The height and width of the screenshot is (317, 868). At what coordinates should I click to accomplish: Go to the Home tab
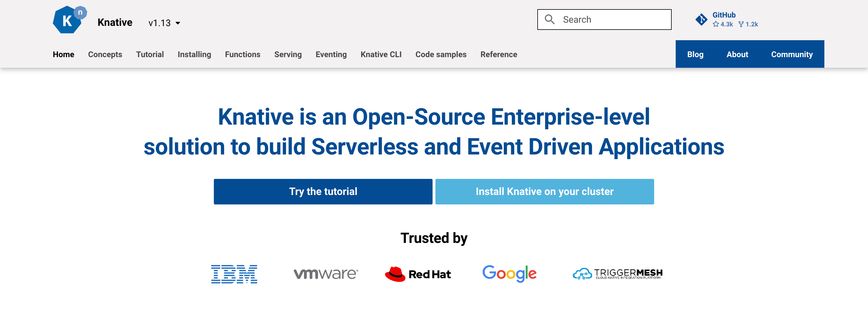click(x=63, y=54)
